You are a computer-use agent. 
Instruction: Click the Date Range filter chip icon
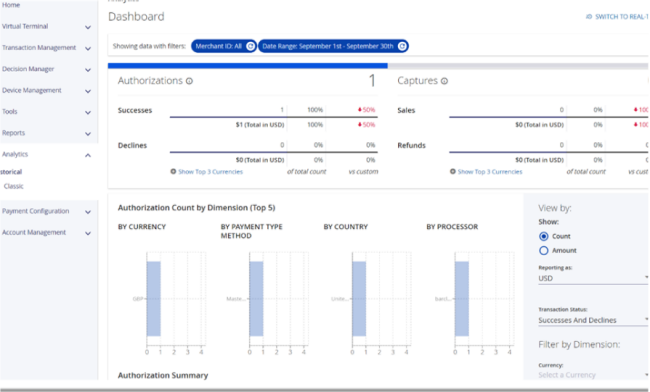402,46
